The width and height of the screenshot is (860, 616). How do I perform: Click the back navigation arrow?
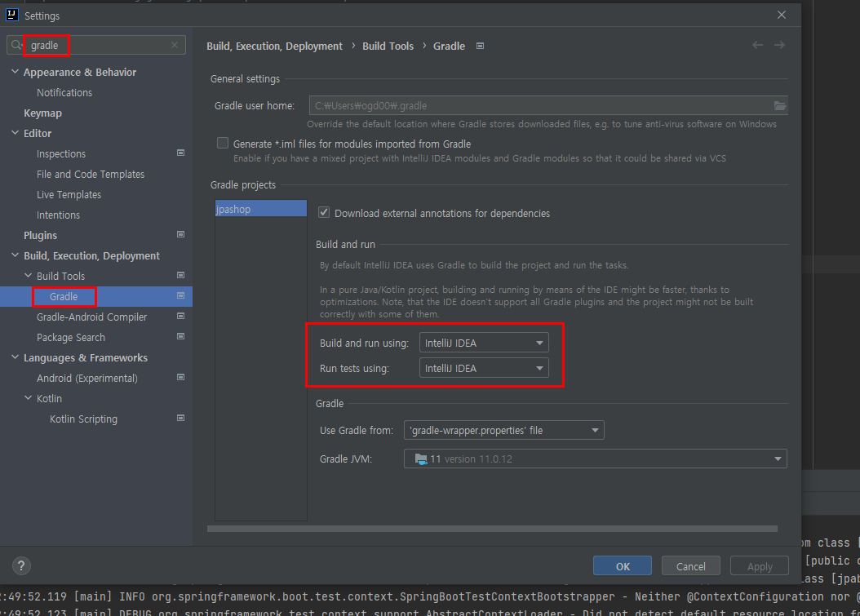point(757,45)
